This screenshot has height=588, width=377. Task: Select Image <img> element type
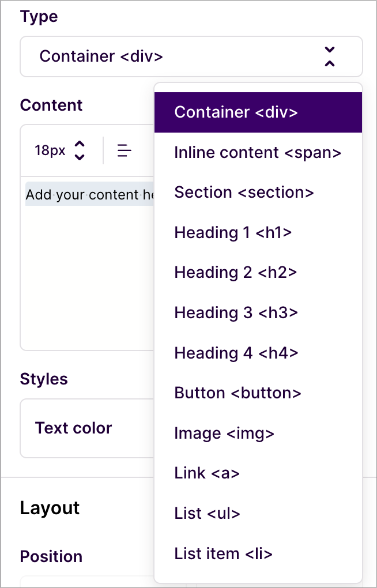(x=258, y=433)
